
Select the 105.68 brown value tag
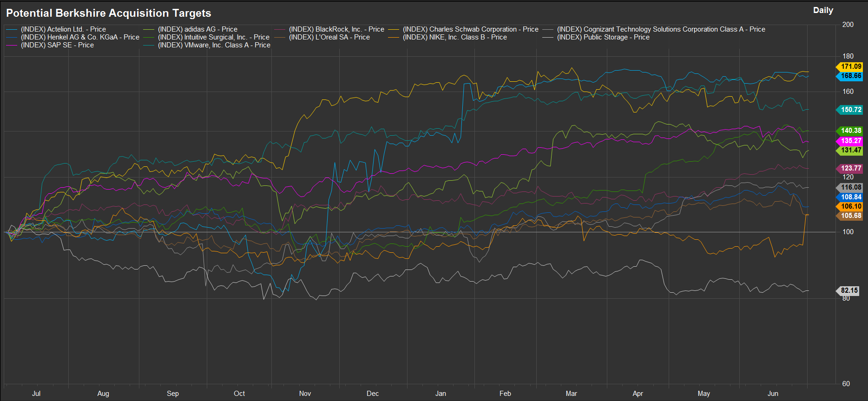coord(849,216)
